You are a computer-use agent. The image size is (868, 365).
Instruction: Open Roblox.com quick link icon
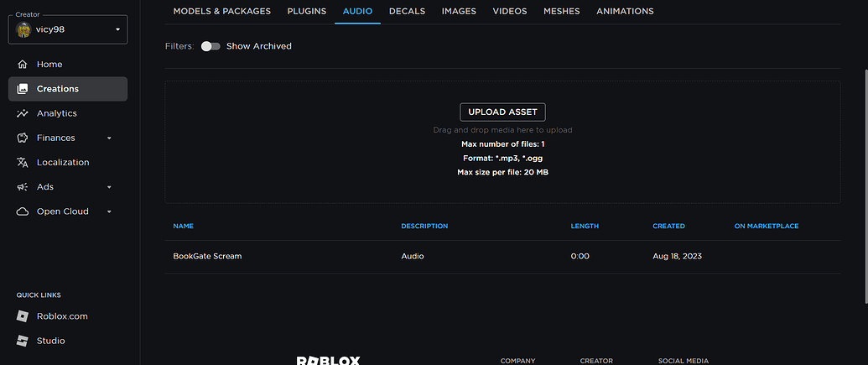(x=22, y=316)
